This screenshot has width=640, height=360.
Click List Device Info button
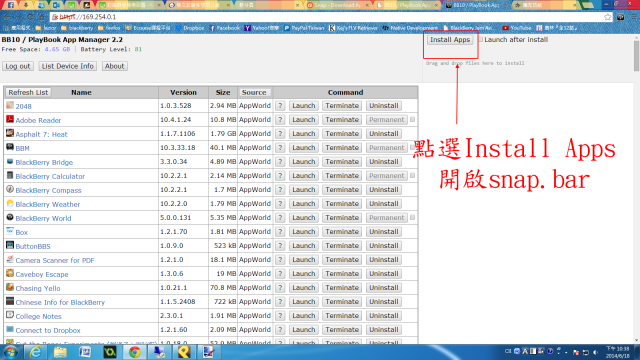[x=68, y=66]
